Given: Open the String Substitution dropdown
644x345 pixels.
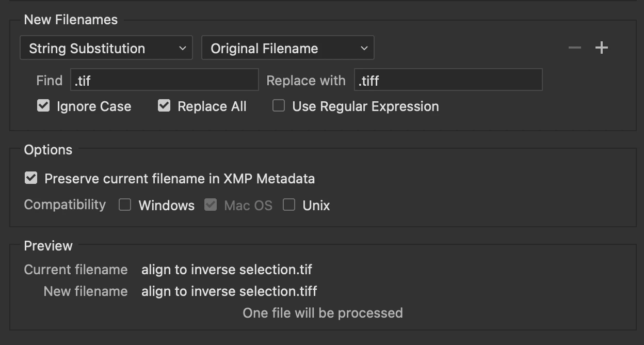Looking at the screenshot, I should pos(106,48).
